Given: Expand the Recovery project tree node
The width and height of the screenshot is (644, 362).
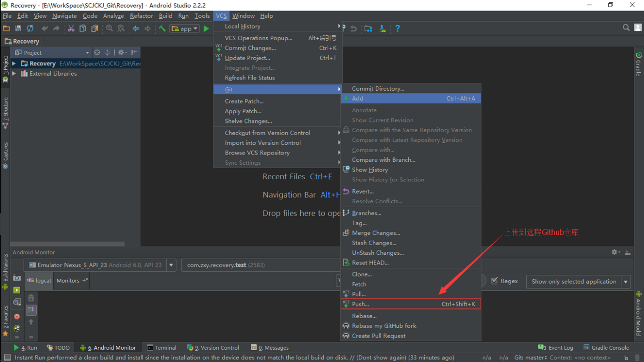Looking at the screenshot, I should coord(14,63).
